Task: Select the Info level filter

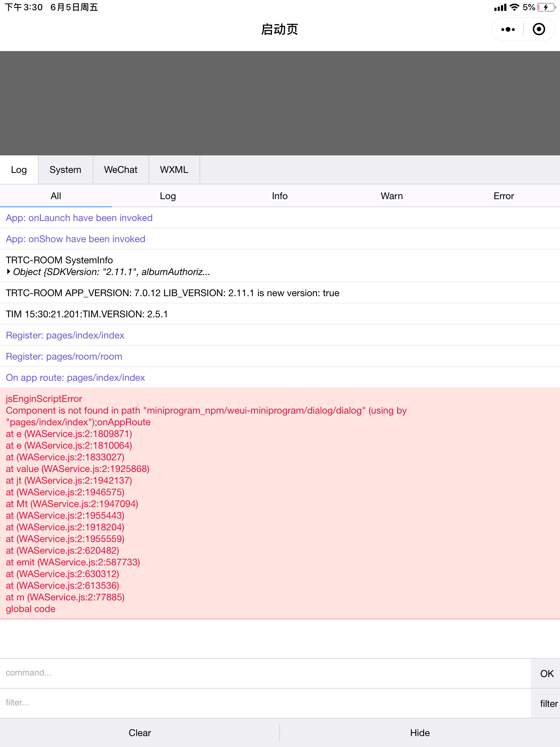Action: tap(280, 196)
